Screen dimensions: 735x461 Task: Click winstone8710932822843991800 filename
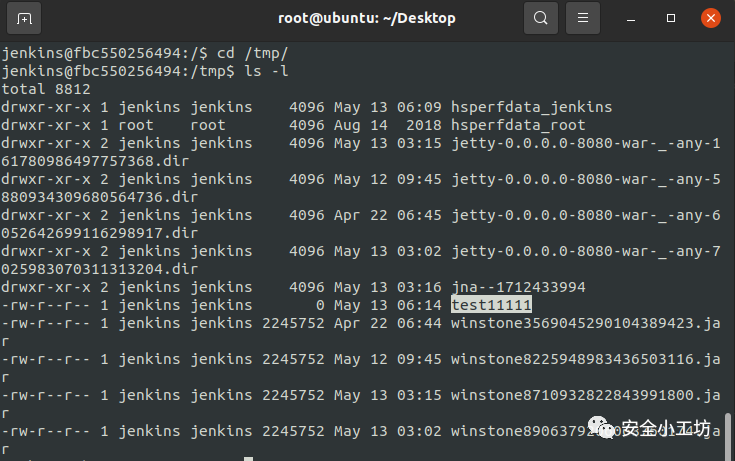click(x=585, y=395)
